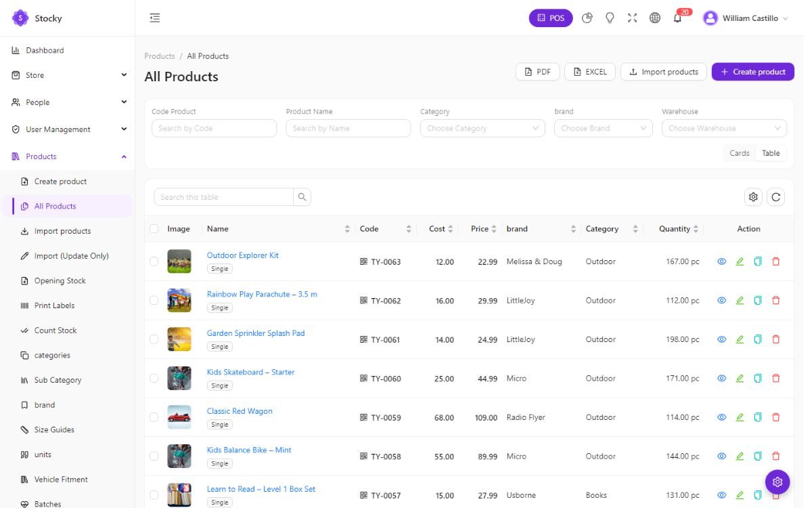The width and height of the screenshot is (812, 508).
Task: Collapse sidebar with menu toggle icon
Action: pos(155,18)
